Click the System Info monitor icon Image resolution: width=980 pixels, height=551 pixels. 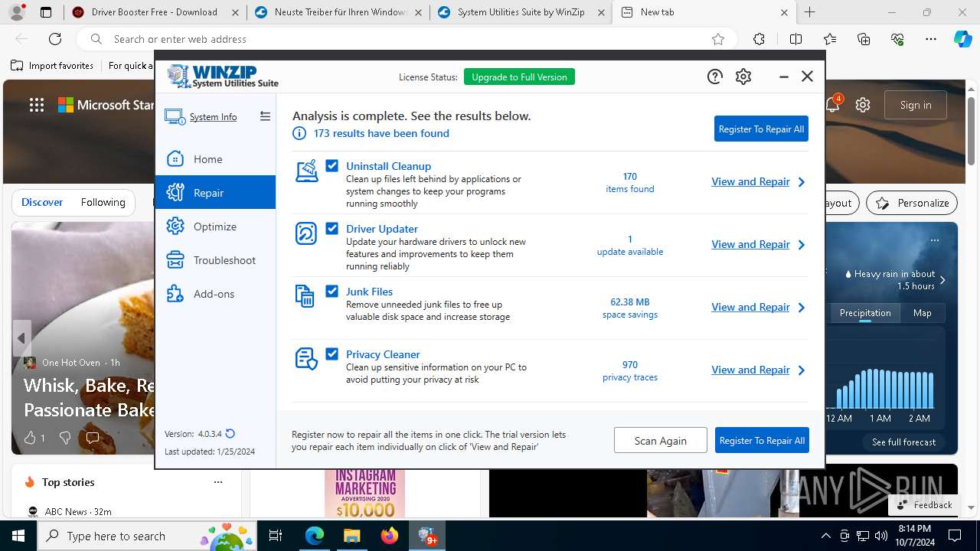tap(175, 117)
